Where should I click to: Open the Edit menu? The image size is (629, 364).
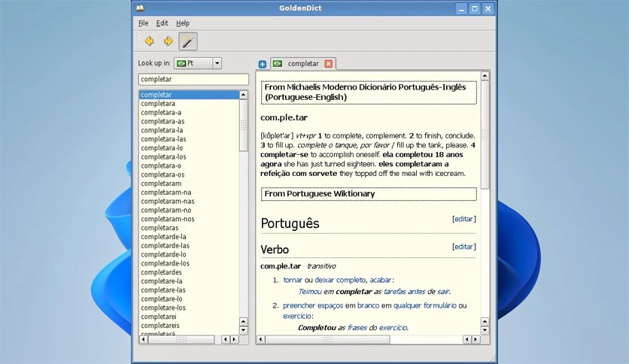point(162,23)
